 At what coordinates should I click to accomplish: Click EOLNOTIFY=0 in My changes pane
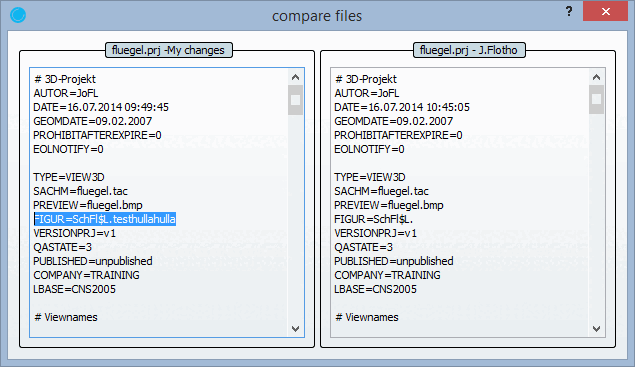pyautogui.click(x=68, y=149)
